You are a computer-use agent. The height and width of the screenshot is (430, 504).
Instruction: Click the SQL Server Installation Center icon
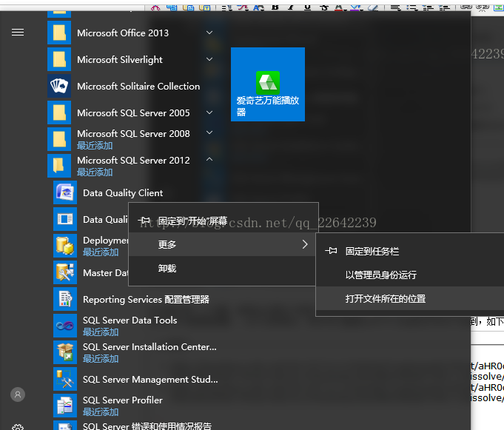tap(65, 352)
